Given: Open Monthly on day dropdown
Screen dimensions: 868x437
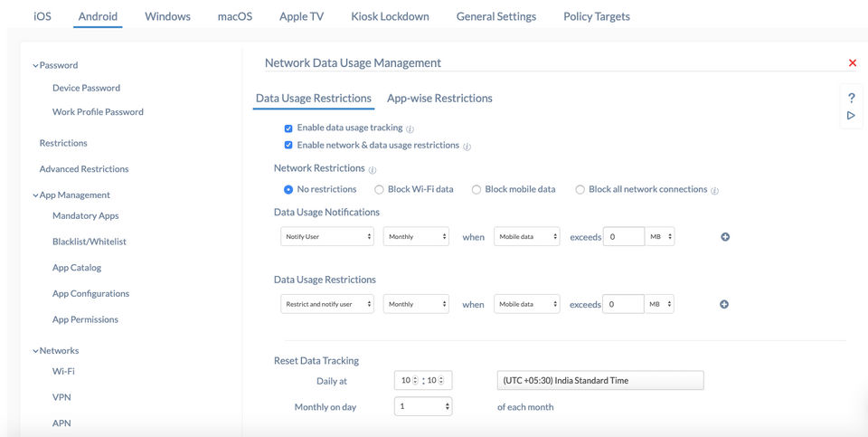Looking at the screenshot, I should pos(423,407).
